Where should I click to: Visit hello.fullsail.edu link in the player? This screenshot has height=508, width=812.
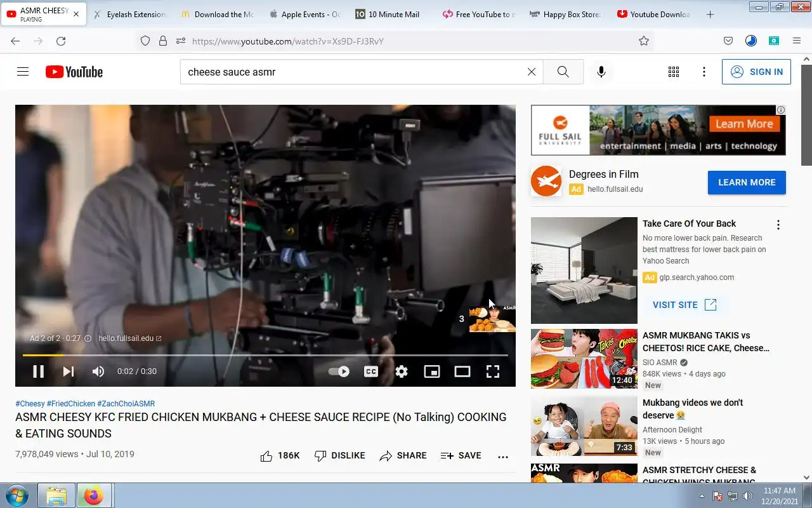tap(129, 338)
